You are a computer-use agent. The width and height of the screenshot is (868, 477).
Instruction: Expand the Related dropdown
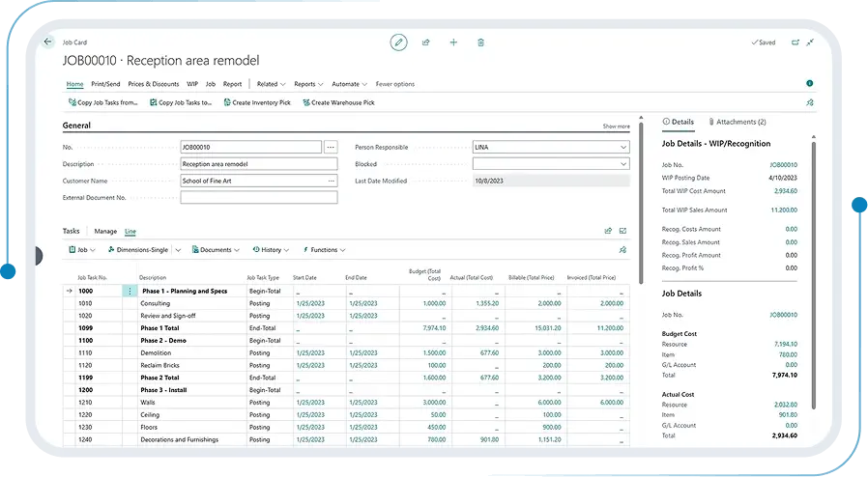click(271, 84)
